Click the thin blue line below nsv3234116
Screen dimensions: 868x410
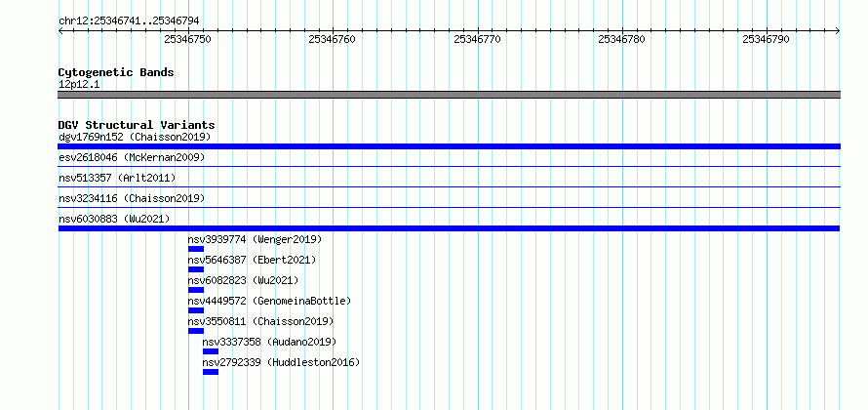pyautogui.click(x=450, y=207)
